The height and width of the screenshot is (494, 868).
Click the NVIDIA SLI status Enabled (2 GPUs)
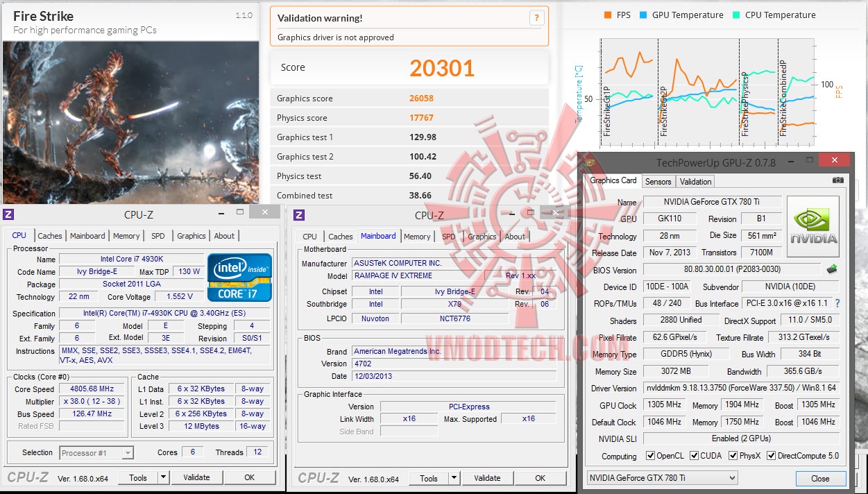741,438
